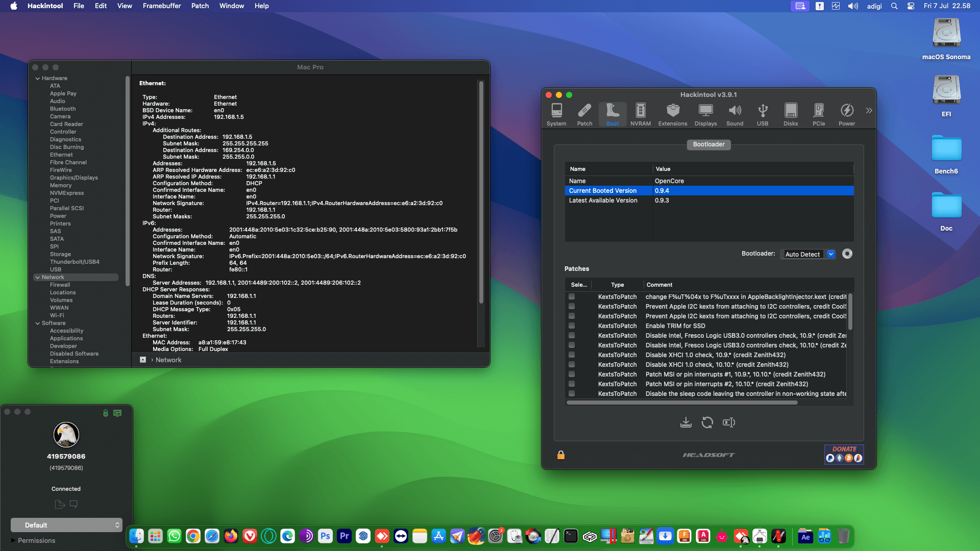980x551 pixels.
Task: Check Disable XHCI 1.0 check 10.10.* checkbox
Action: click(x=572, y=364)
